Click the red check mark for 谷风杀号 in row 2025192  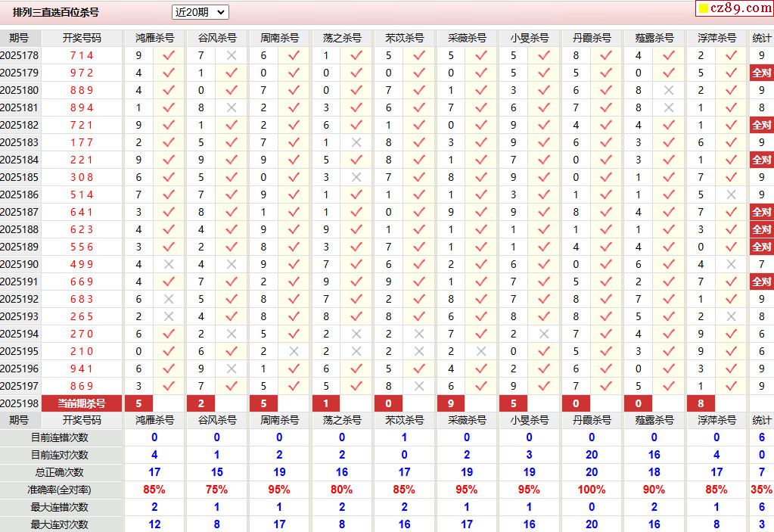coord(231,299)
